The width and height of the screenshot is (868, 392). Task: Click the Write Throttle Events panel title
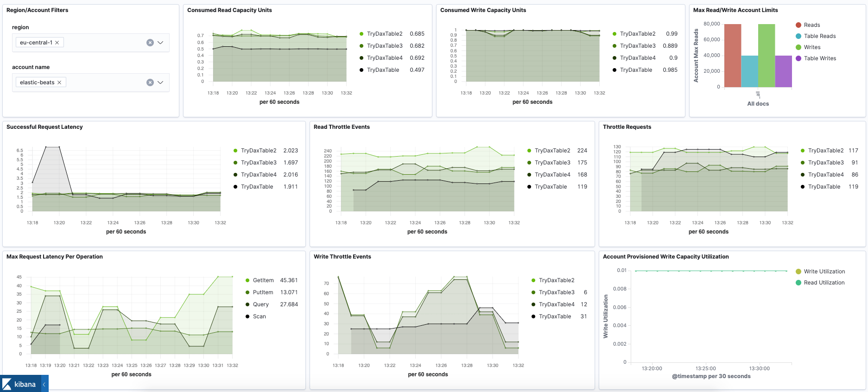(x=342, y=257)
